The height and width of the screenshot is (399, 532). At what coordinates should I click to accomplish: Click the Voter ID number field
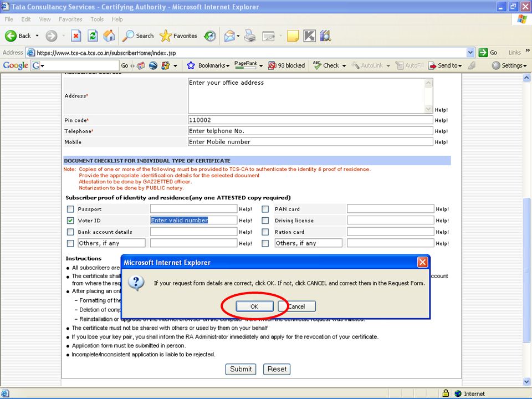coord(194,220)
